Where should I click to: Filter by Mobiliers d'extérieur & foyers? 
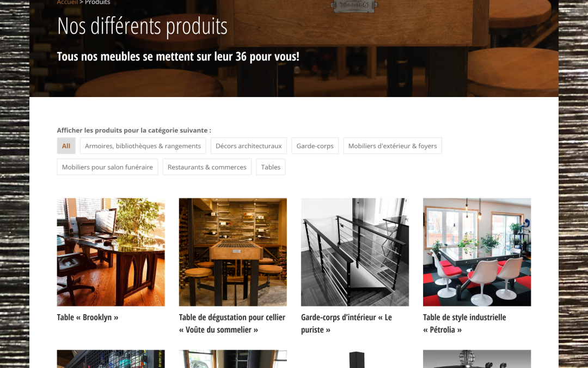pos(393,146)
